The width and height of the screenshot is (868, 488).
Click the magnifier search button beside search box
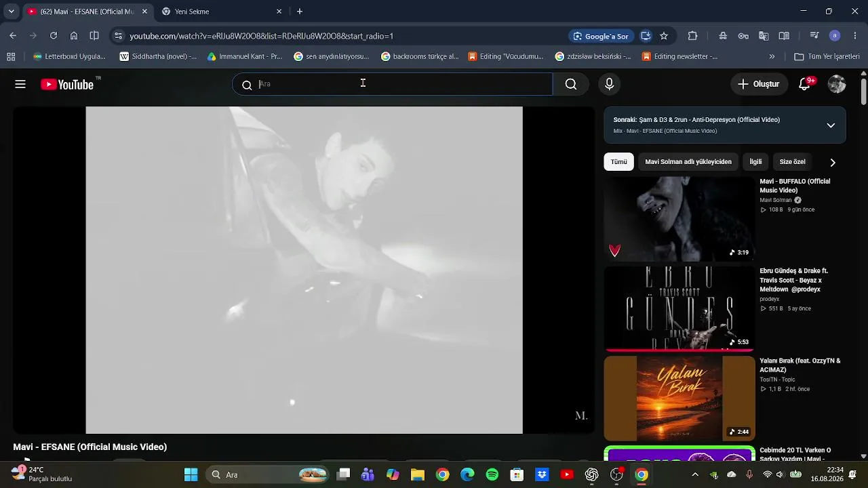[571, 84]
